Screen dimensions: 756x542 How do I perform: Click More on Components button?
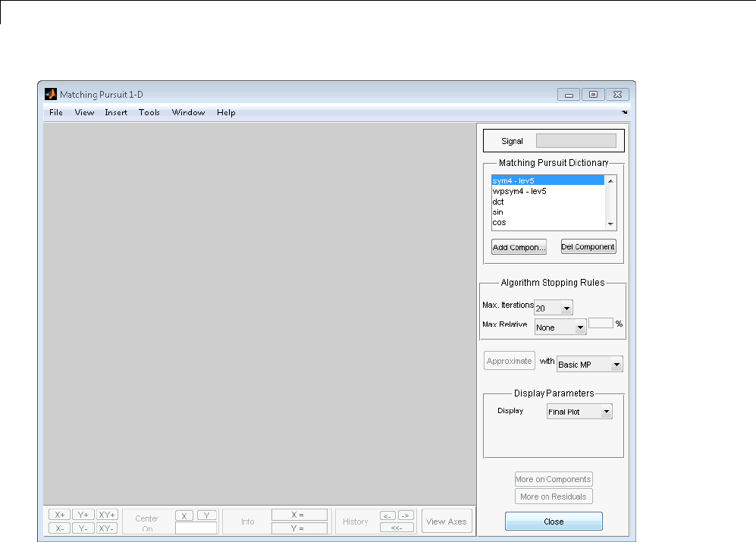(x=554, y=479)
